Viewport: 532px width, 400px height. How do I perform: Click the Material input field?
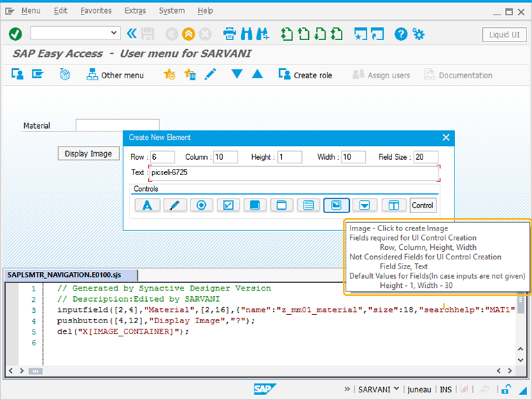pos(117,125)
